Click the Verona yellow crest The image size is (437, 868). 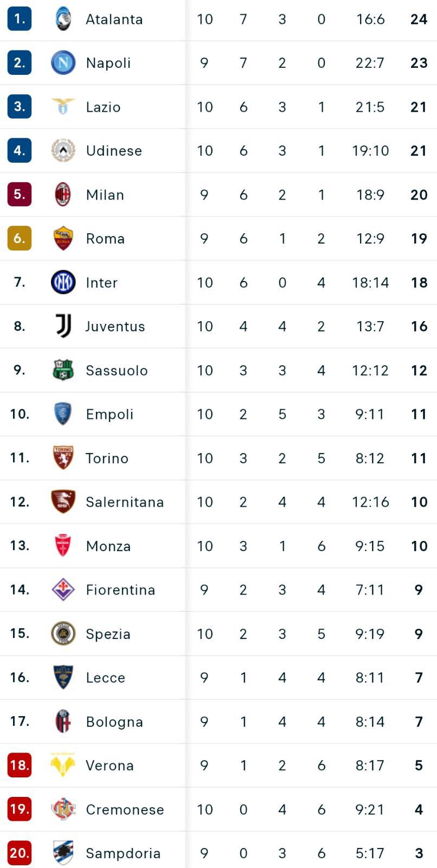[63, 765]
